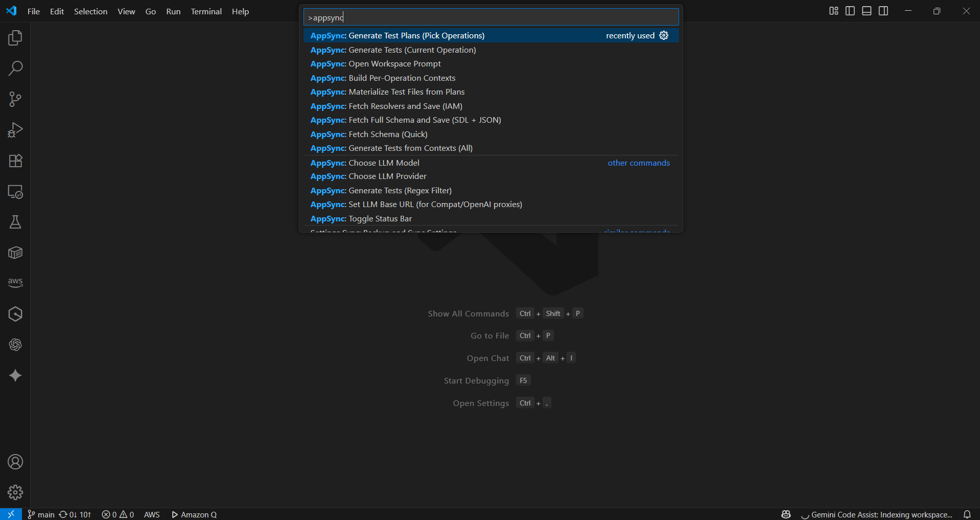Open the Help menu
980x520 pixels.
[x=240, y=11]
